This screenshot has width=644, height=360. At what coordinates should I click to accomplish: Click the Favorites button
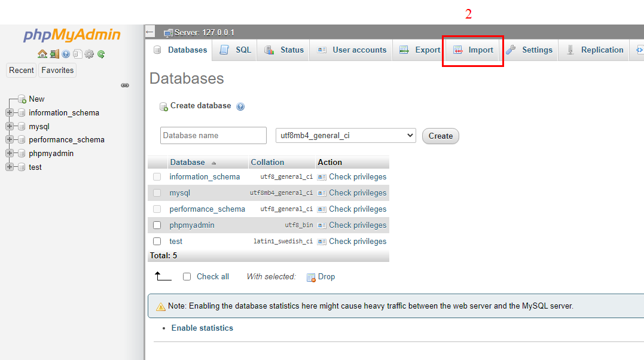coord(57,71)
